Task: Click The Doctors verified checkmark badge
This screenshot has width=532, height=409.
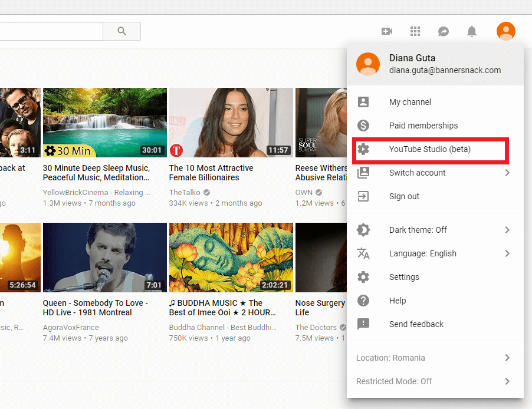Action: (343, 327)
